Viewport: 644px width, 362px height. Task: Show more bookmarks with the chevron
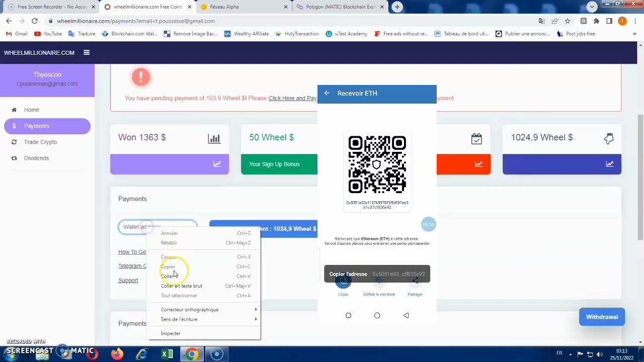tap(635, 34)
